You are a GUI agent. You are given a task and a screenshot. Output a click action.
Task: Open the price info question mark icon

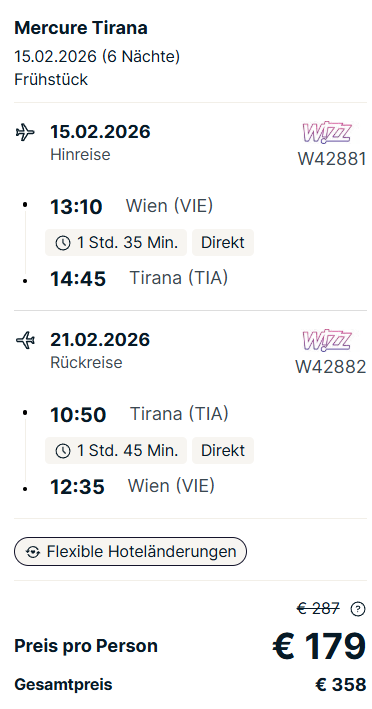point(358,610)
